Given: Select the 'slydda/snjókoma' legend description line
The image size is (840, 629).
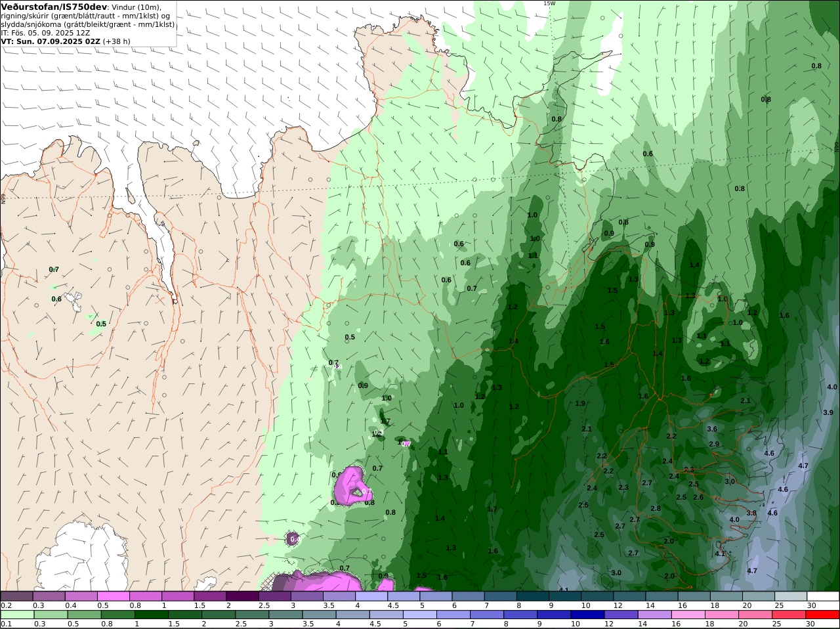Looking at the screenshot, I should pos(88,24).
